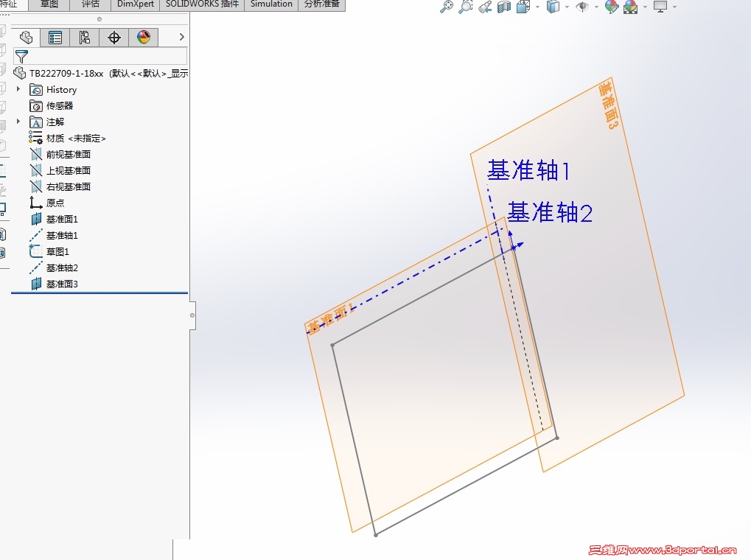The width and height of the screenshot is (751, 560).
Task: Click the 前视基准面 plane icon
Action: (36, 155)
